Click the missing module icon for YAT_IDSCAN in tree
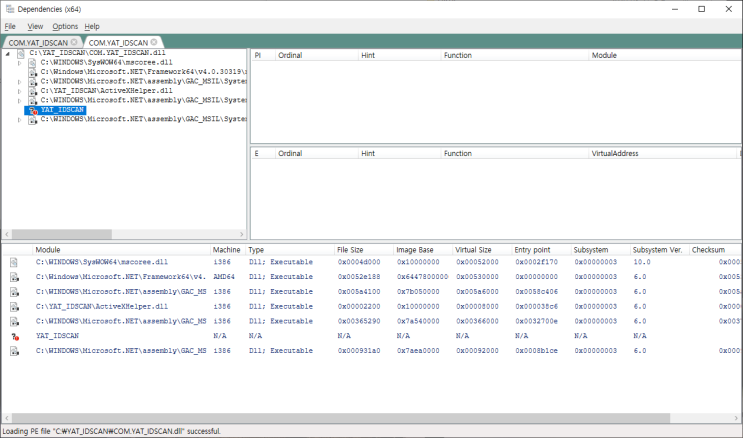Image resolution: width=743 pixels, height=438 pixels. tap(33, 110)
